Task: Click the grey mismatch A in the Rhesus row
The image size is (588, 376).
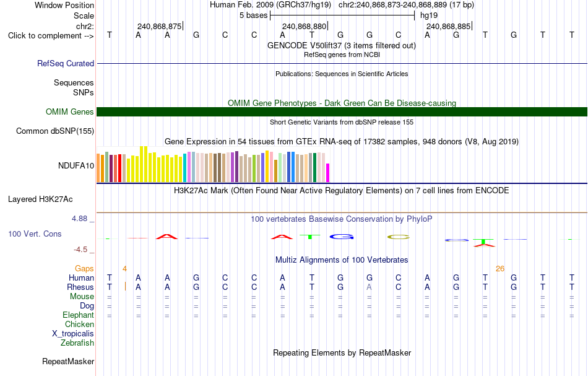Action: pyautogui.click(x=369, y=287)
